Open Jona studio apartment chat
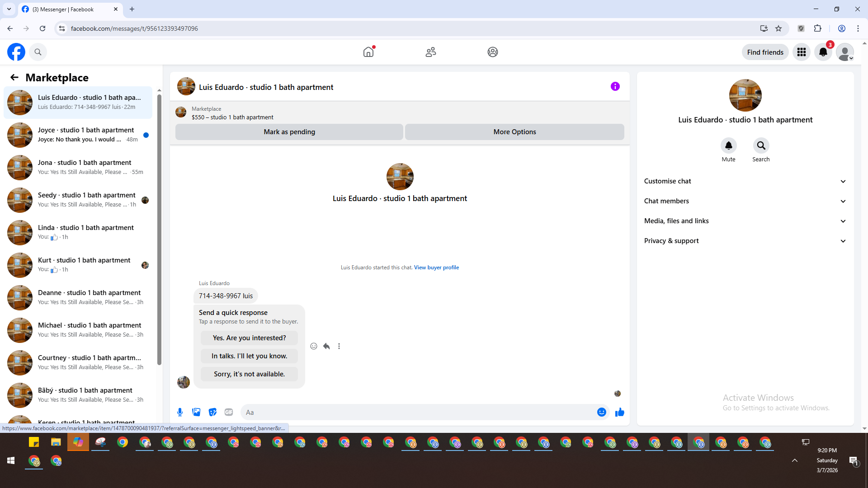Viewport: 868px width, 488px height. pos(78,168)
